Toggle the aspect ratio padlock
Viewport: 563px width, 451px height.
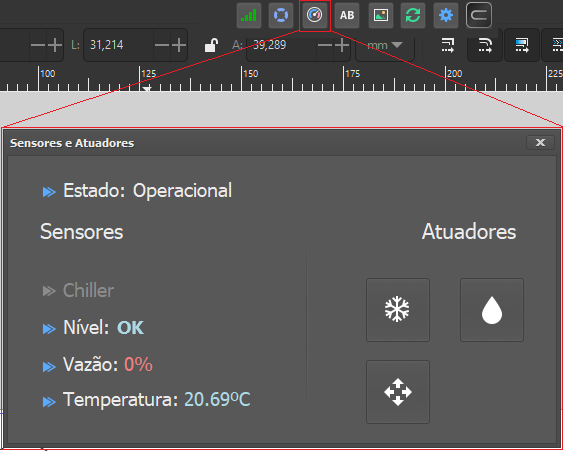[x=211, y=45]
